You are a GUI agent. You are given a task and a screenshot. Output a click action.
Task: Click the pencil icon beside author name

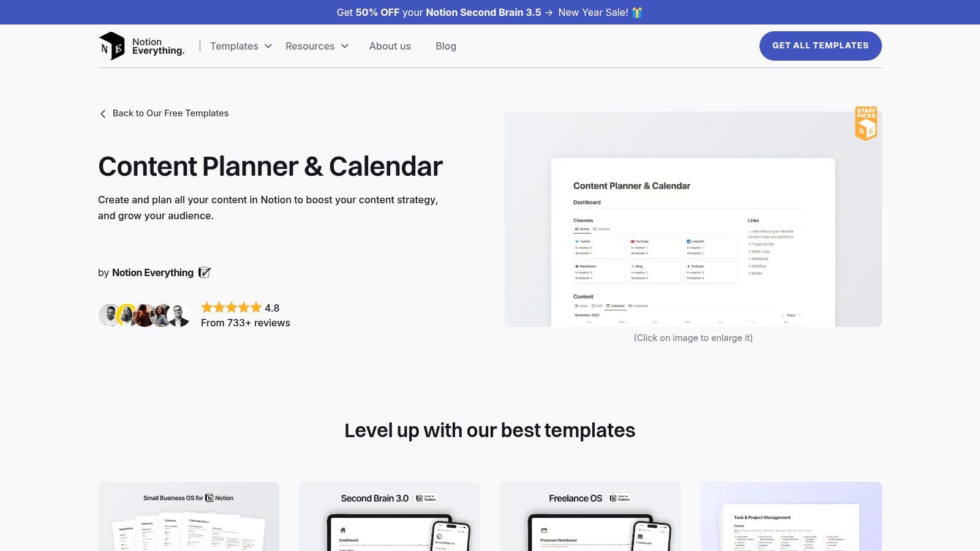point(205,272)
